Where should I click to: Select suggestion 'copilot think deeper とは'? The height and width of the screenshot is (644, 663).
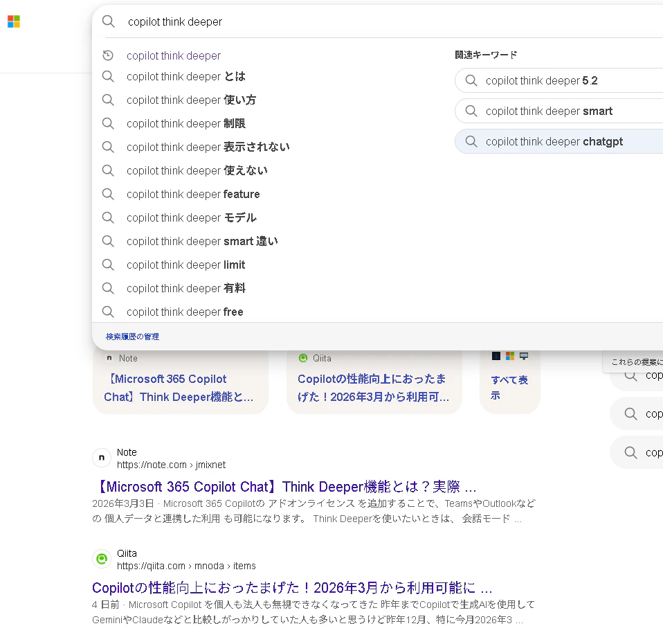[185, 77]
